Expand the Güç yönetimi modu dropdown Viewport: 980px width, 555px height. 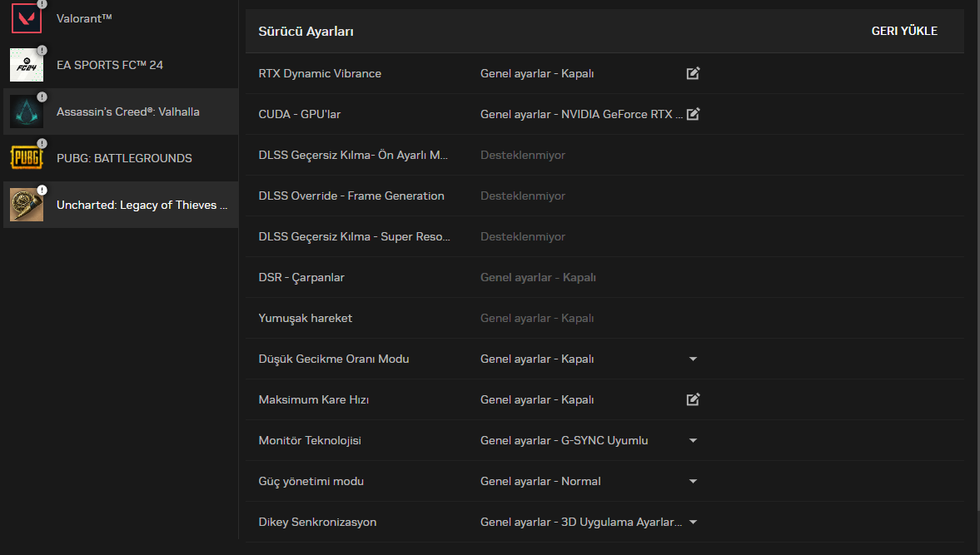(x=693, y=481)
